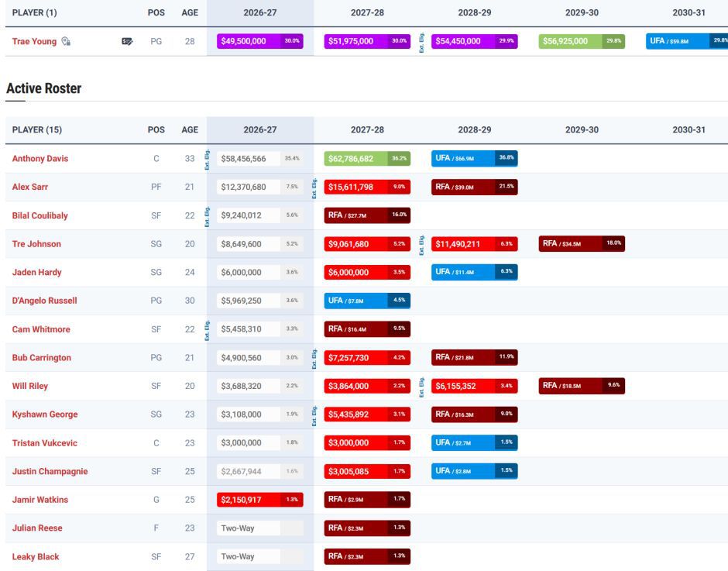Click D'Angelo Russell's UFA / $7.8M cell
The height and width of the screenshot is (571, 728).
(x=367, y=301)
